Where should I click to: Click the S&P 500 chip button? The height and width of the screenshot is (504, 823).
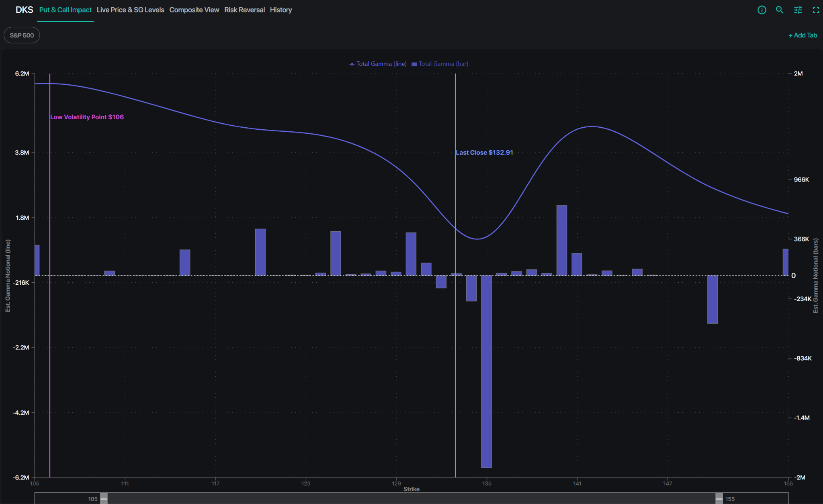point(22,35)
